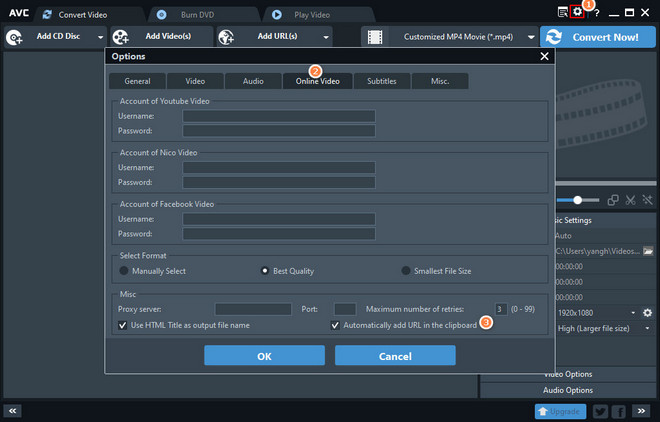Image resolution: width=660 pixels, height=422 pixels.
Task: Select Manually Select radio button
Action: pyautogui.click(x=124, y=271)
